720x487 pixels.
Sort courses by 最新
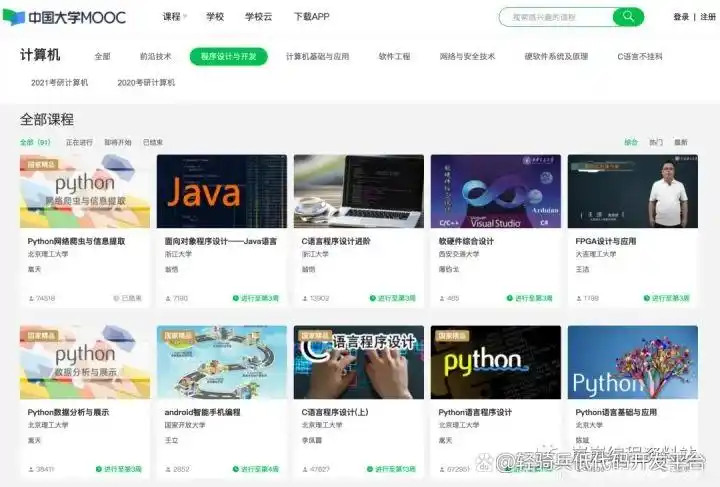[681, 143]
